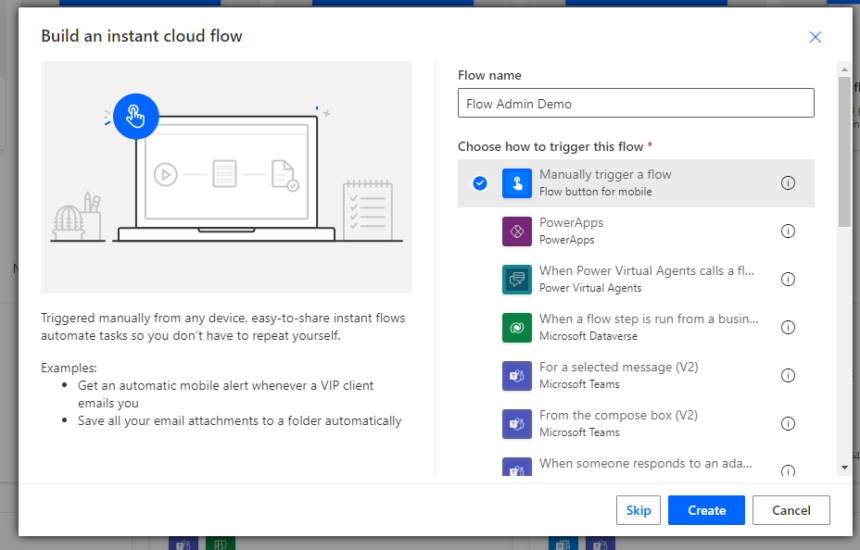Screen dimensions: 860x550
Task: Click the scrollbar down arrow in trigger list
Action: point(844,468)
